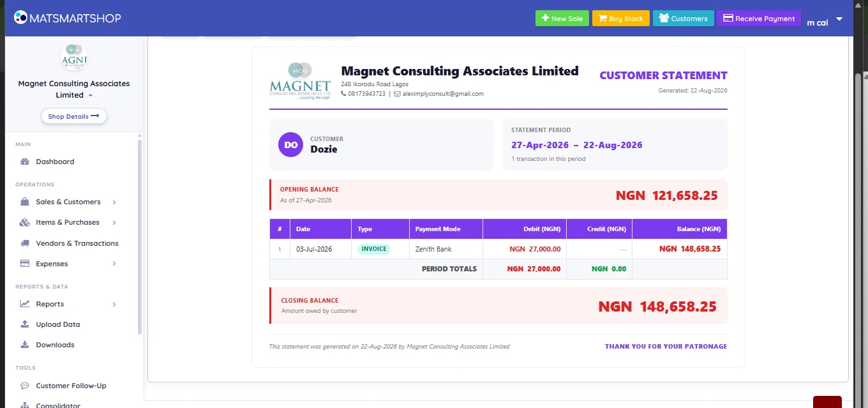
Task: Click the phone number 08173943723
Action: (x=366, y=94)
